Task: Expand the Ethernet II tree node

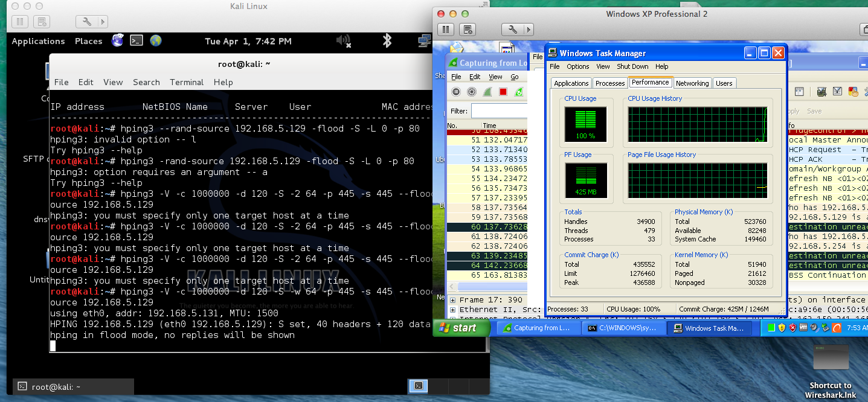Action: [452, 310]
